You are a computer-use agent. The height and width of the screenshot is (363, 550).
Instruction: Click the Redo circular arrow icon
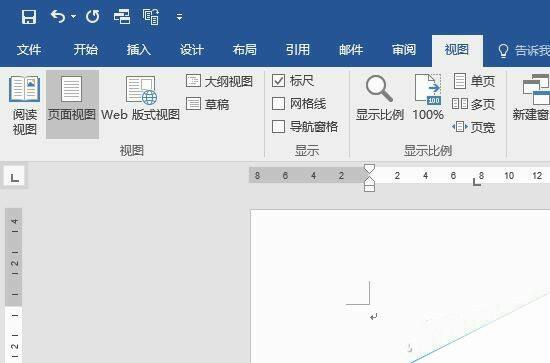point(93,16)
